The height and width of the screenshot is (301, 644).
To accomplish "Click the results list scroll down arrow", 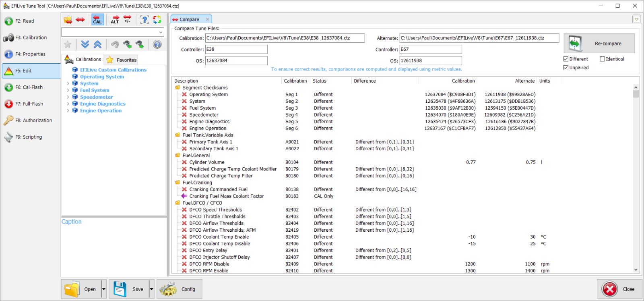I will click(x=636, y=270).
